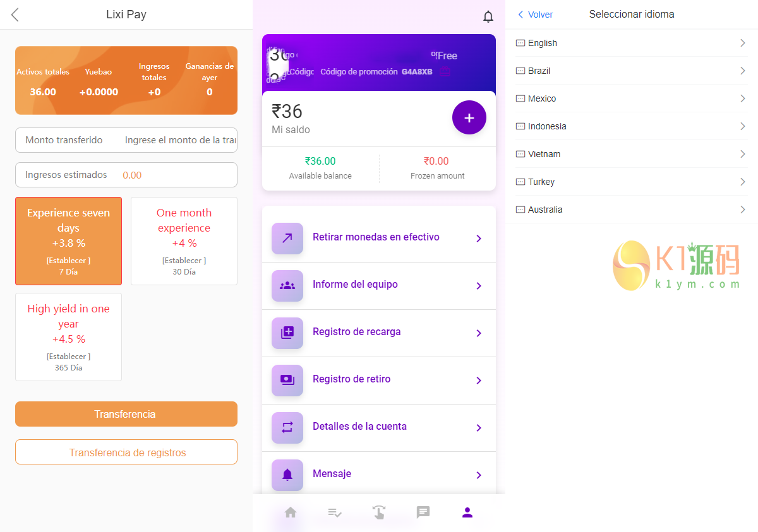The image size is (758, 532).
Task: Focus the Monto transferido amount field
Action: tap(180, 140)
